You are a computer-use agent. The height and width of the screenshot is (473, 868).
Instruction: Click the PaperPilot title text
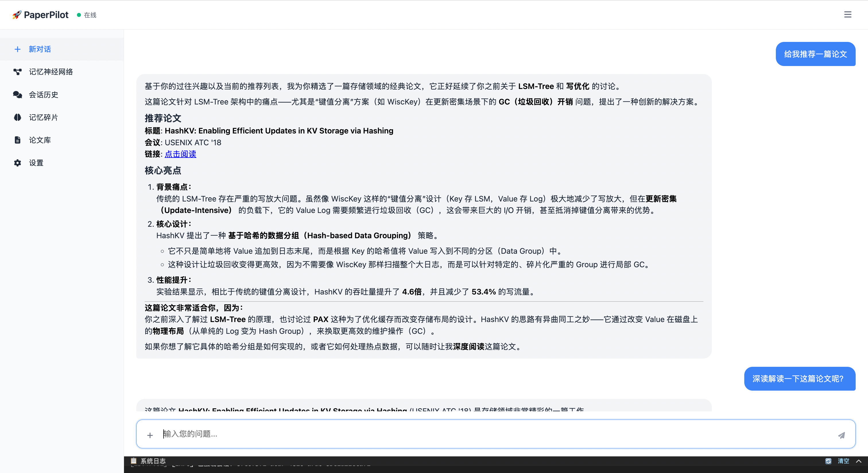46,15
